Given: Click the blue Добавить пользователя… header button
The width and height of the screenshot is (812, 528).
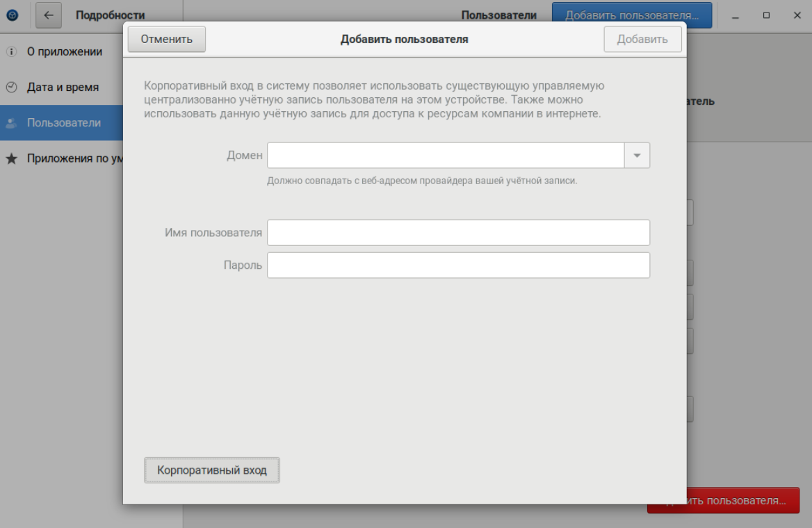Looking at the screenshot, I should coord(631,15).
